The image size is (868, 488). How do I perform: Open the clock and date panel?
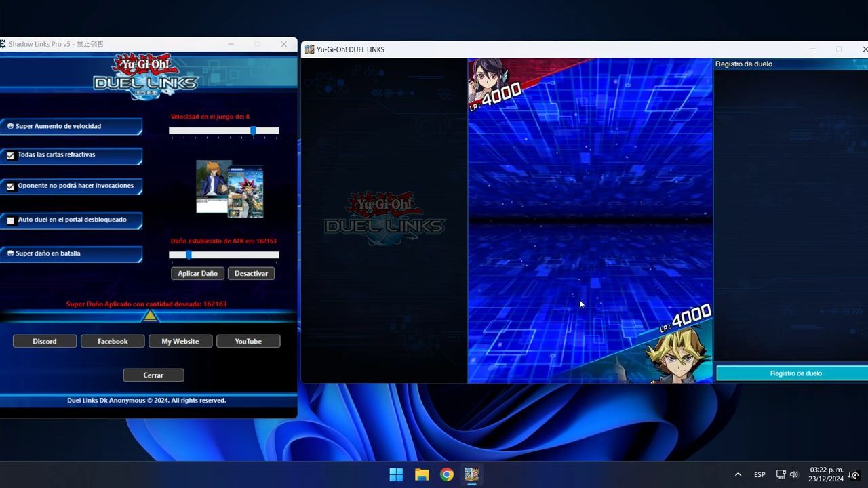(826, 474)
